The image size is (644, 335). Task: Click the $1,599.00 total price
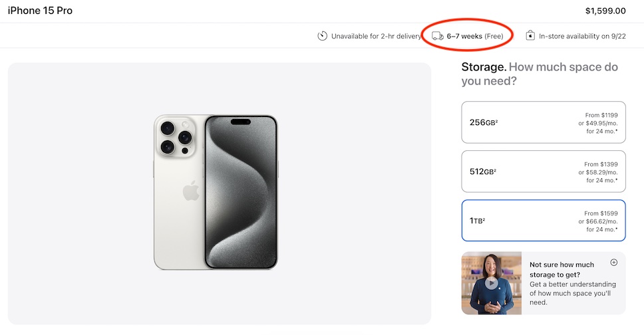(x=605, y=11)
